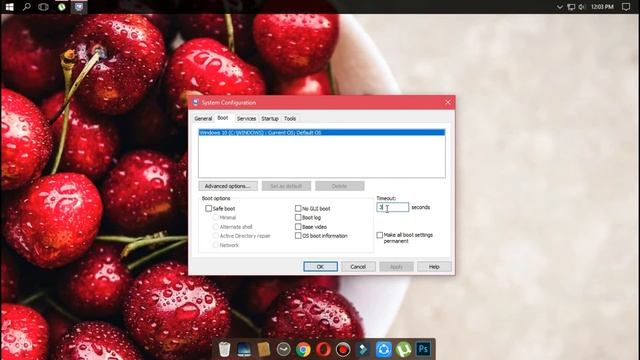Viewport: 640px width, 360px height.
Task: Open Advanced options for boot
Action: (228, 186)
